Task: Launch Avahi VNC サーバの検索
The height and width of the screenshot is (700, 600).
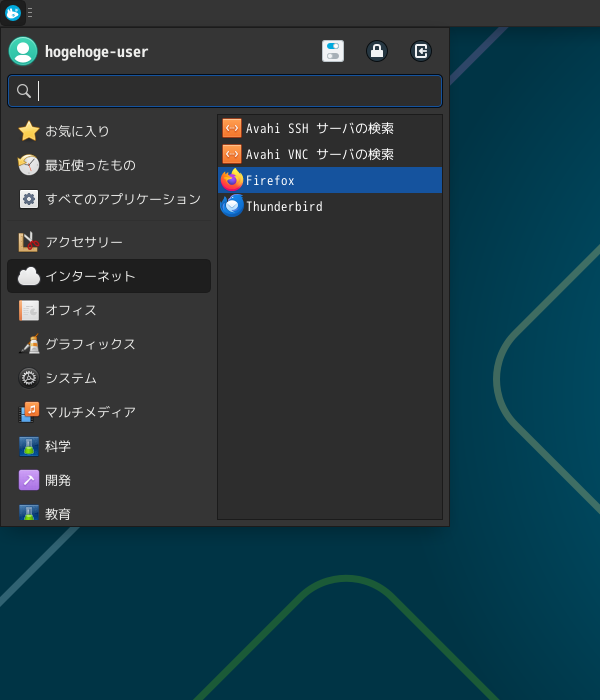Action: 330,154
